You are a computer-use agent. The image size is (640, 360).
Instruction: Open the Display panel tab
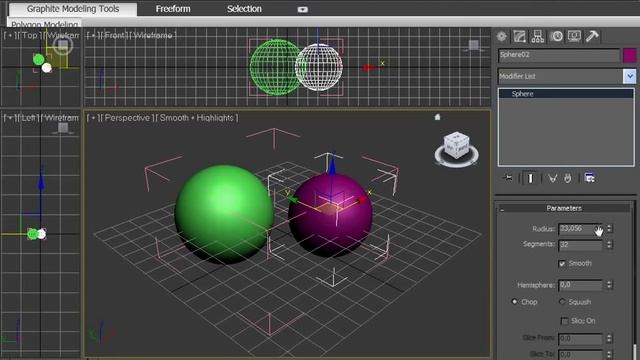574,36
